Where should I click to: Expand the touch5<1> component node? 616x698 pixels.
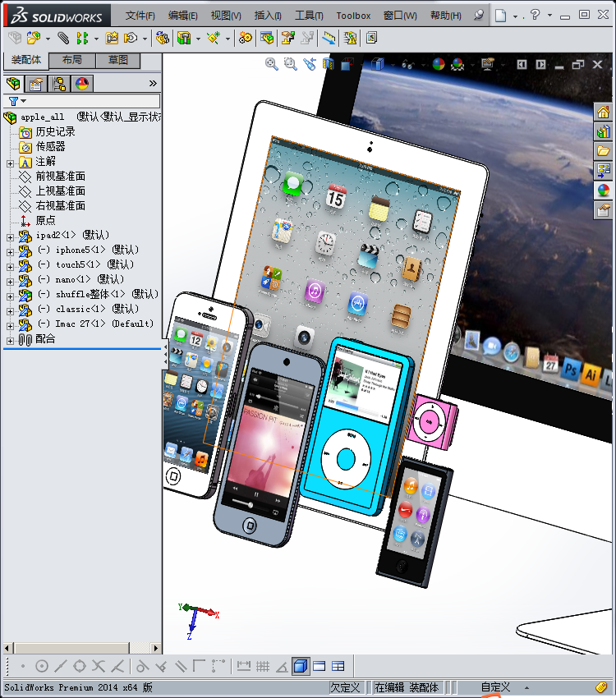(10, 267)
